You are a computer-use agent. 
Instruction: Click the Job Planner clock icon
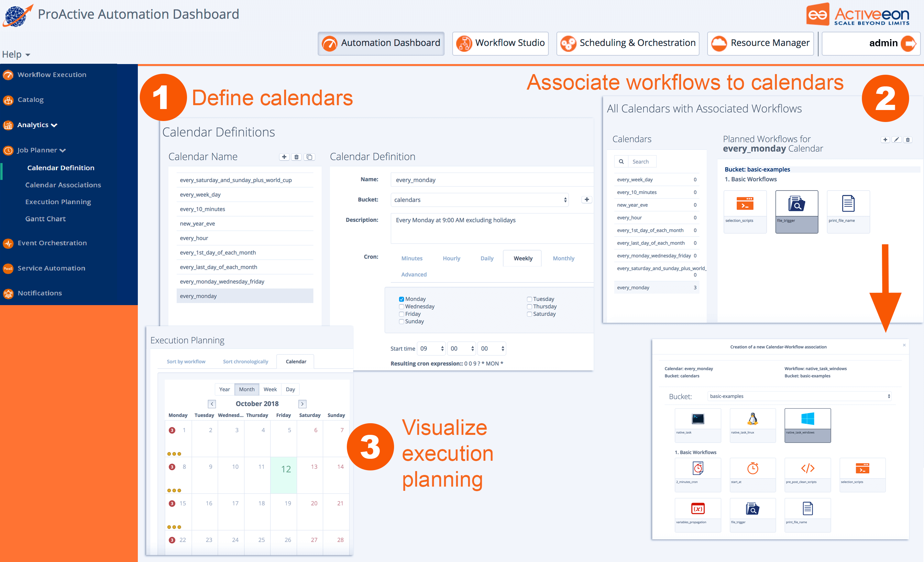pyautogui.click(x=8, y=150)
